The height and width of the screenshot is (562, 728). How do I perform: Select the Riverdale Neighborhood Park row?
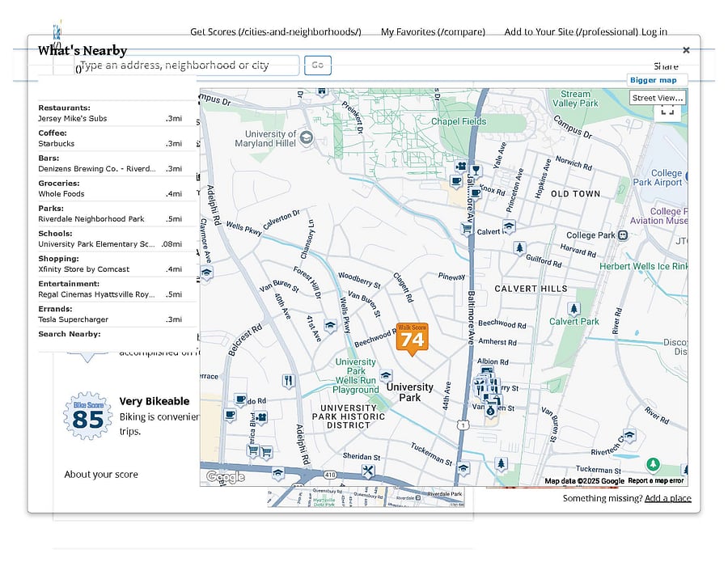point(111,218)
